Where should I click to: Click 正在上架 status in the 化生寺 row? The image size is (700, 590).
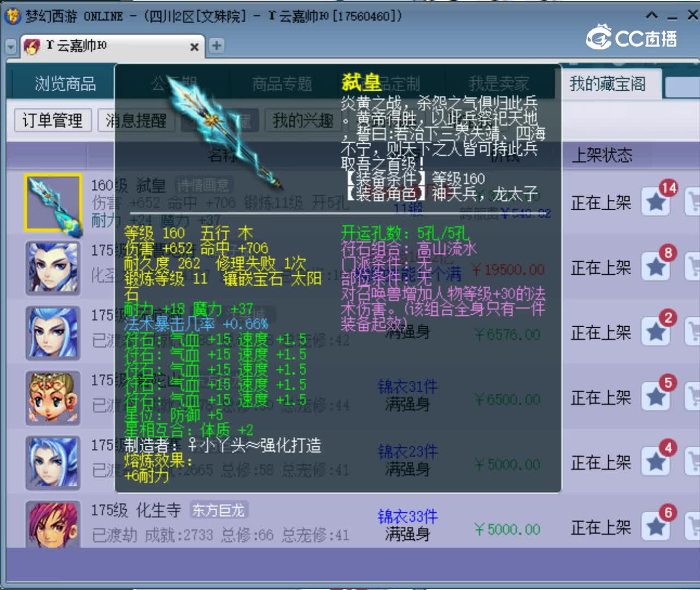coord(601,528)
